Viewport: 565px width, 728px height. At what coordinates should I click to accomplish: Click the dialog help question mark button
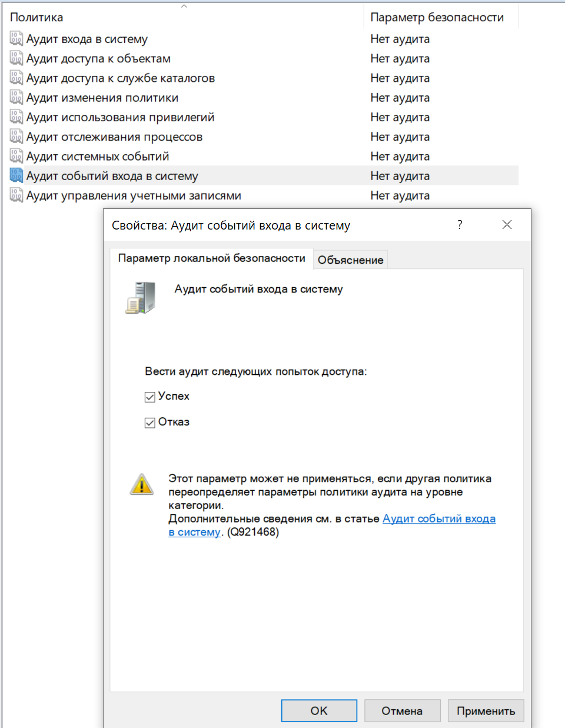pos(460,225)
